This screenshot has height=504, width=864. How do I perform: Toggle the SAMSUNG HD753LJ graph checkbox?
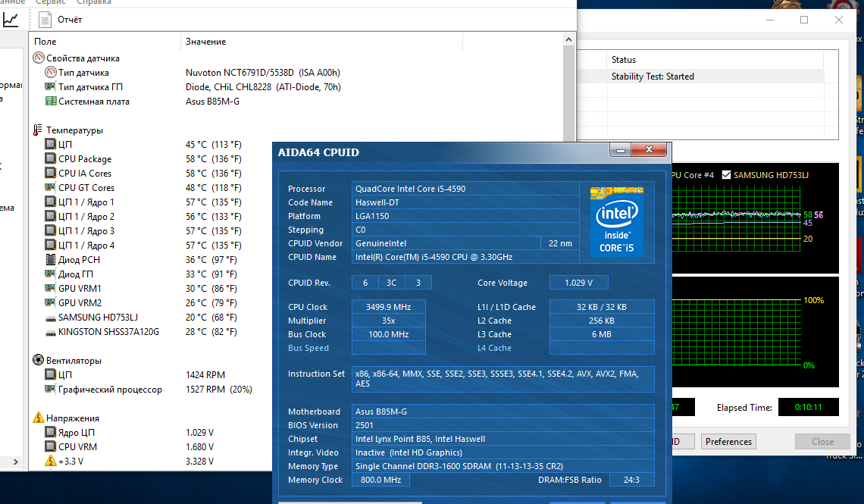[726, 174]
